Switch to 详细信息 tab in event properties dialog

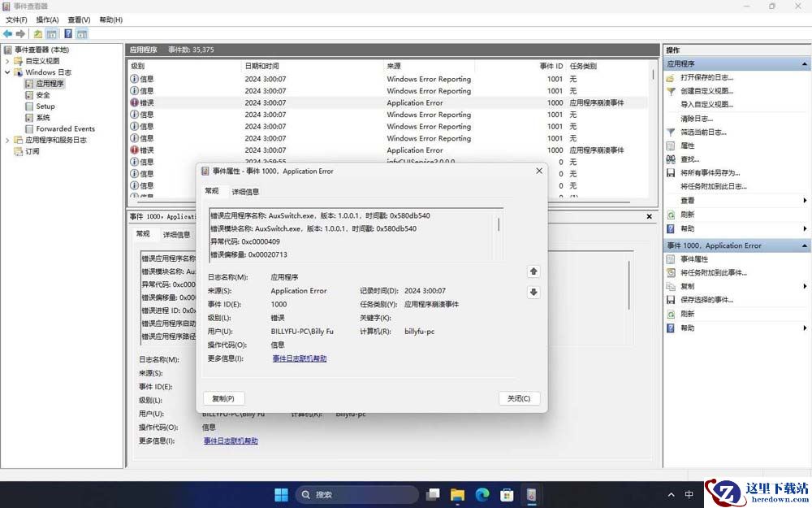(245, 192)
